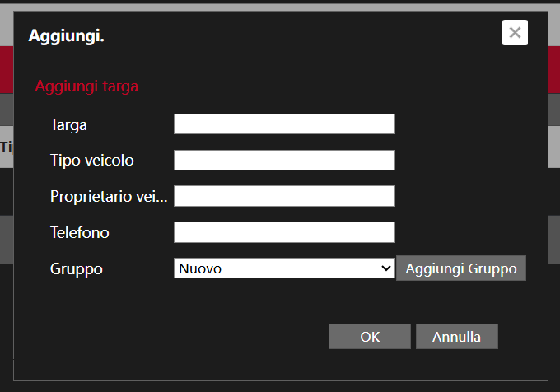
Task: Cancel the dialog with Annulla
Action: pos(456,336)
